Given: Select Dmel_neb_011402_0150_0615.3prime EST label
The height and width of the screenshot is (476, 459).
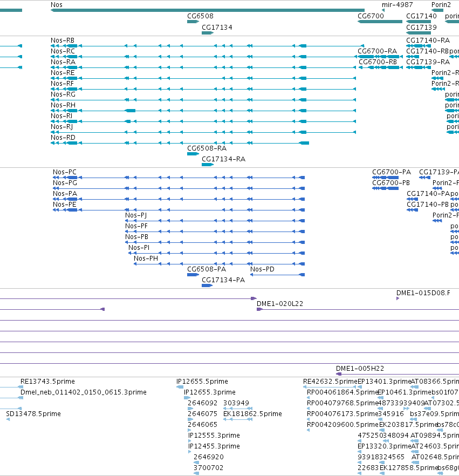Looking at the screenshot, I should pyautogui.click(x=84, y=392).
